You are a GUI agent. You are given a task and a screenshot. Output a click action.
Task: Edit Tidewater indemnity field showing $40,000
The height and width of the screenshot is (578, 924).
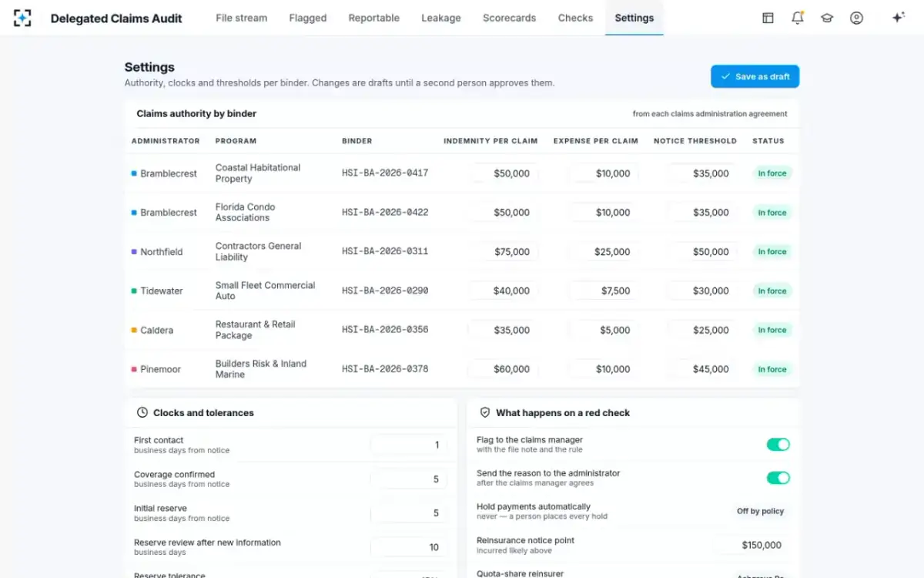(504, 291)
